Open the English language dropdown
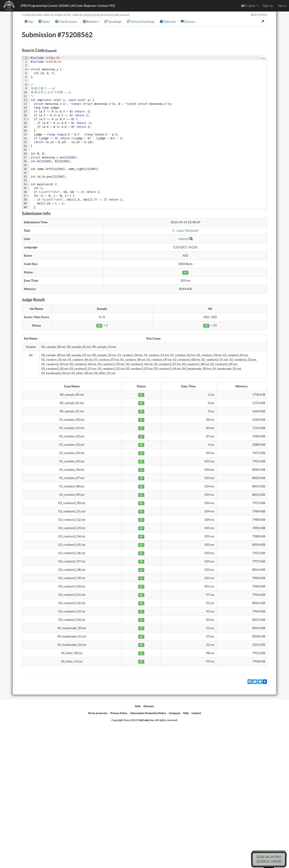Image resolution: width=289 pixels, height=868 pixels. (x=250, y=6)
